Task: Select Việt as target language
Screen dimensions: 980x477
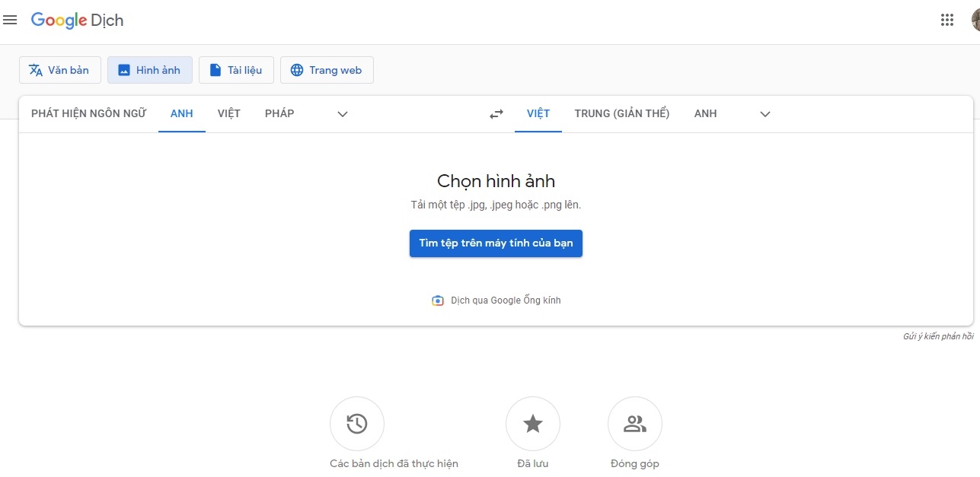Action: click(538, 113)
